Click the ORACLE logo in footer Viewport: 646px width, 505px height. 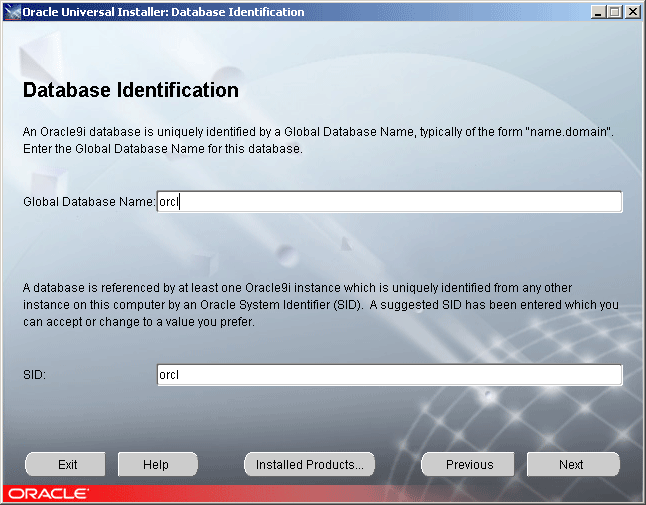(x=48, y=493)
